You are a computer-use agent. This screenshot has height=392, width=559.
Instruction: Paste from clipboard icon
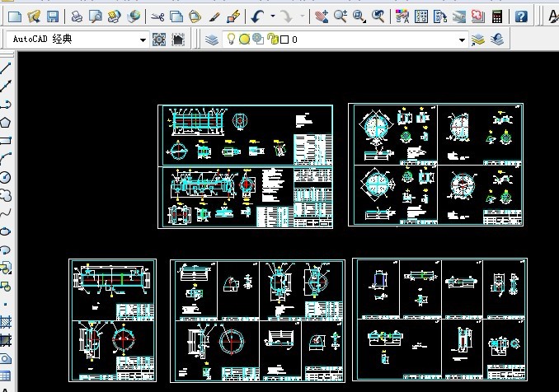[x=195, y=16]
